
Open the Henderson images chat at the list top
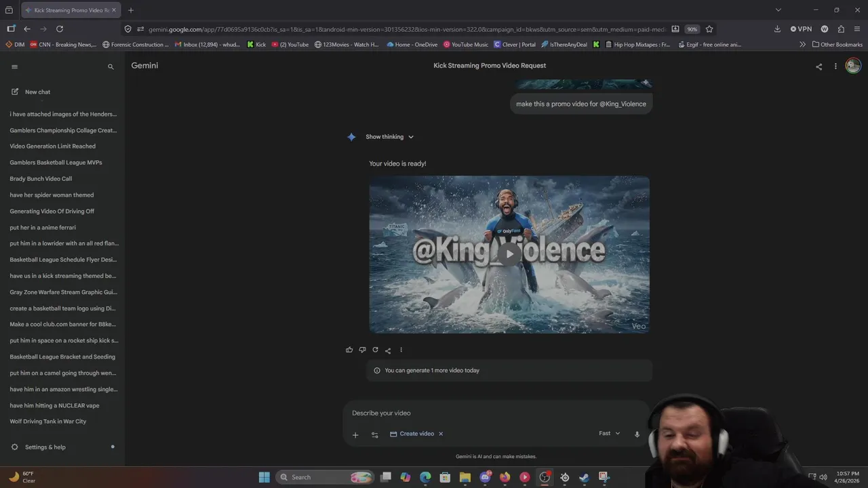tap(63, 114)
